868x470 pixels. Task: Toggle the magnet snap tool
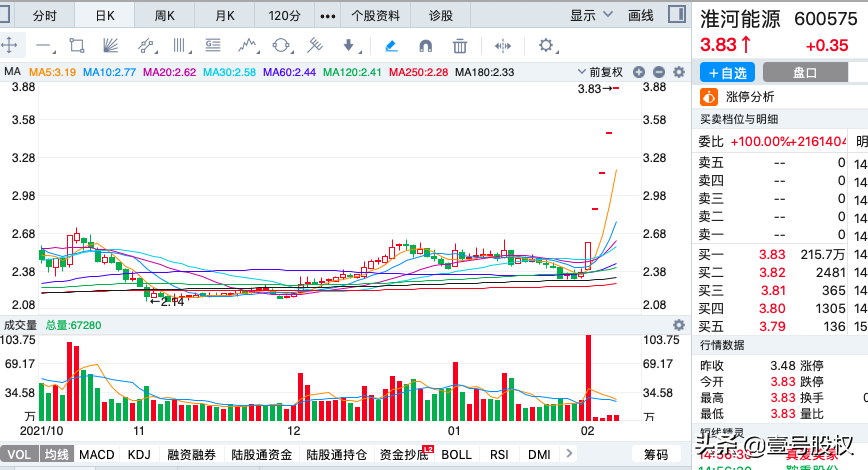pyautogui.click(x=425, y=46)
